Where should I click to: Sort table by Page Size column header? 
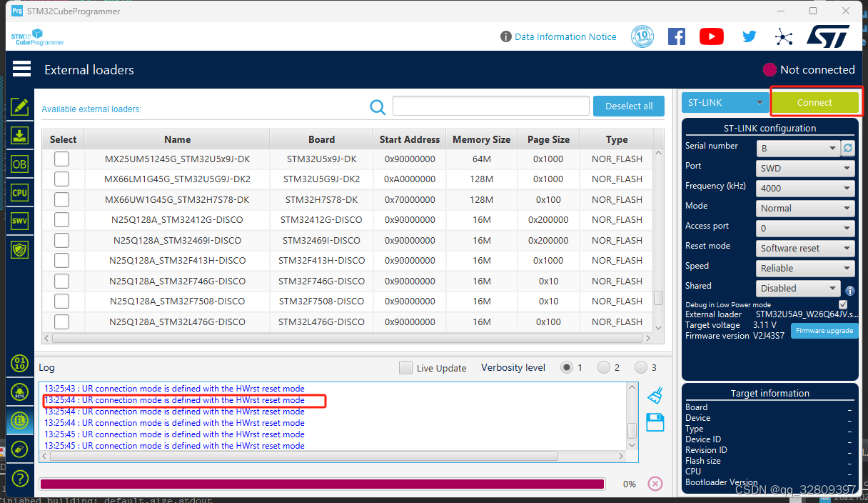[x=548, y=139]
